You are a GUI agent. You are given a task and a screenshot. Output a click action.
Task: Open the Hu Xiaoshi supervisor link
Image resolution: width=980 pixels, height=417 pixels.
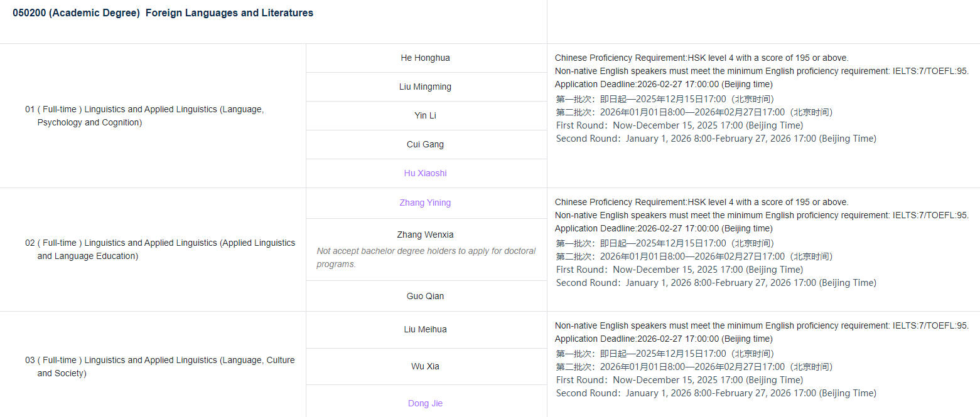coord(425,173)
